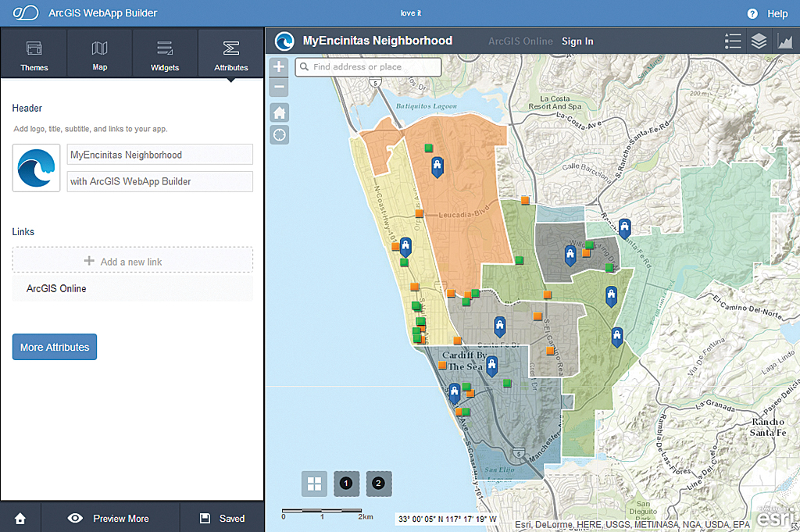Open the basemap gallery grid widget
Image resolution: width=800 pixels, height=532 pixels.
click(314, 484)
